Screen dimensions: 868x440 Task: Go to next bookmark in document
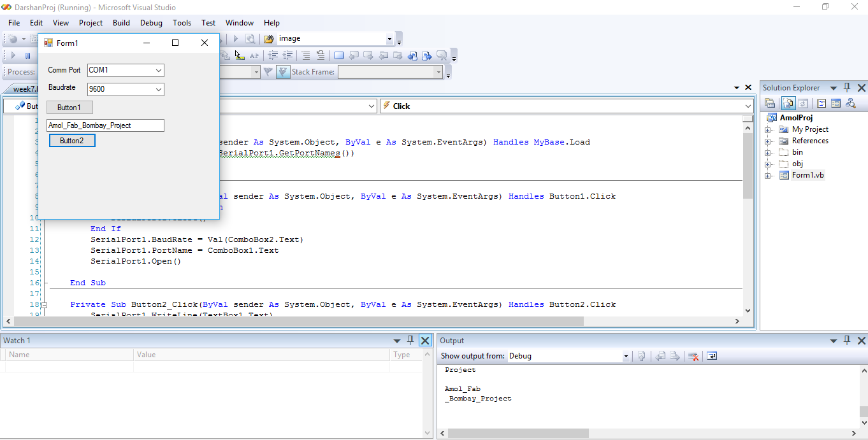click(426, 55)
